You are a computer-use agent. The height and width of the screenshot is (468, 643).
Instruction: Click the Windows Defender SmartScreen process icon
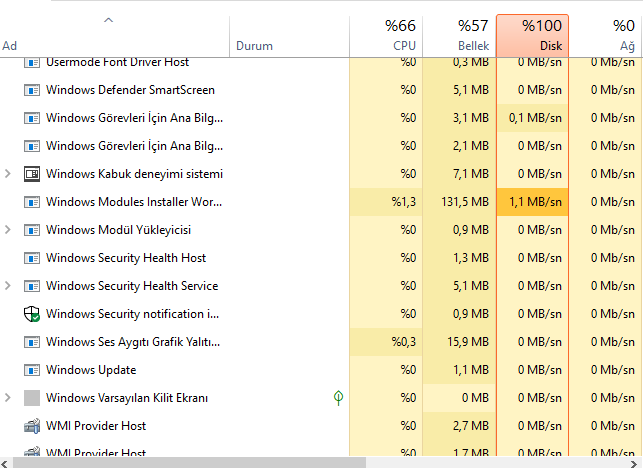[31, 90]
